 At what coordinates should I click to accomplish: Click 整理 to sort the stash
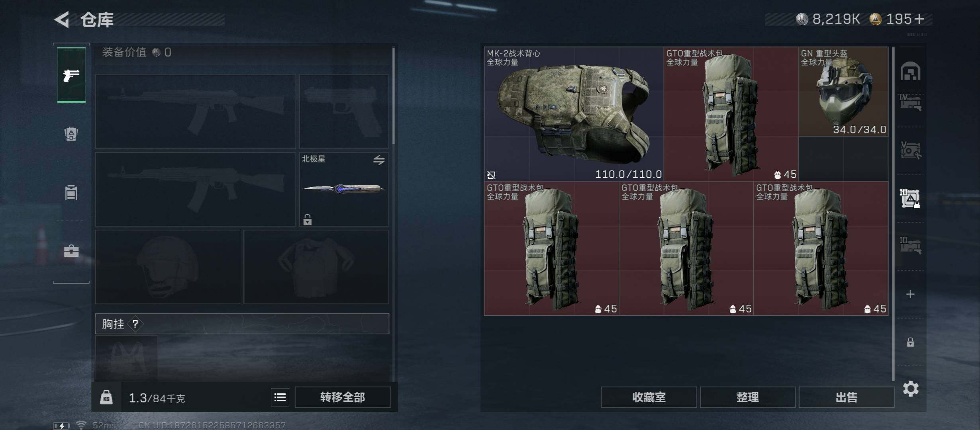pyautogui.click(x=748, y=397)
